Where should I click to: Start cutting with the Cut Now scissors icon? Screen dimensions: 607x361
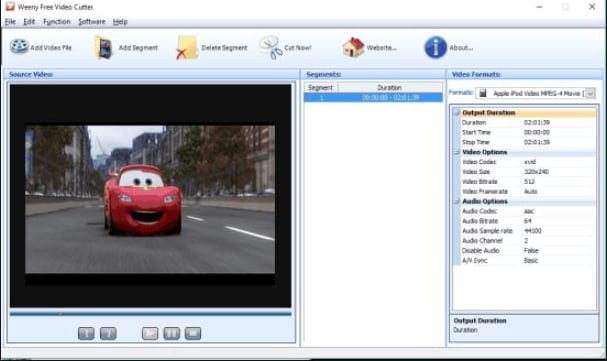coord(271,47)
